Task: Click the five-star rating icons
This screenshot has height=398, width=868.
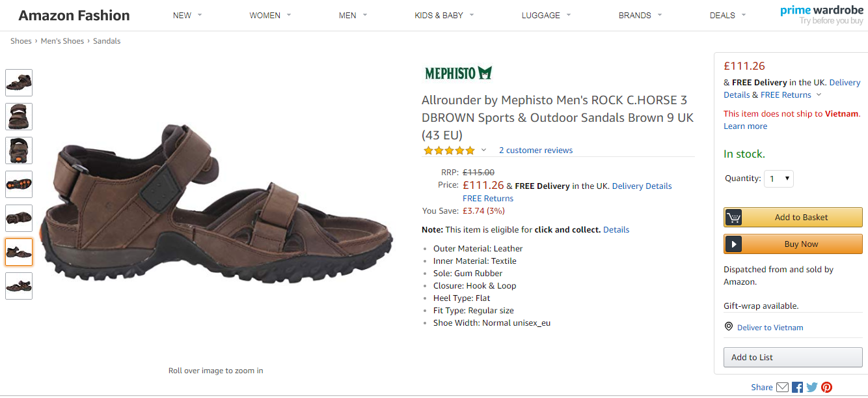Action: [449, 150]
